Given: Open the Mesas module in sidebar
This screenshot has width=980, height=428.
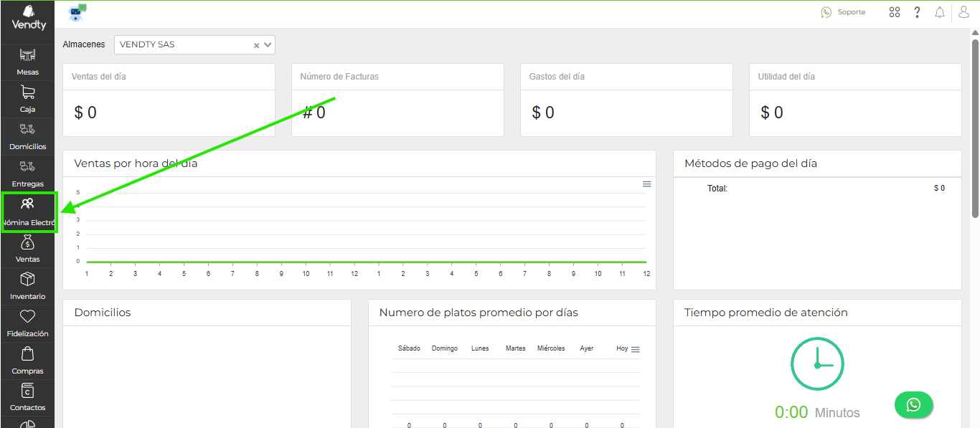Looking at the screenshot, I should point(27,62).
